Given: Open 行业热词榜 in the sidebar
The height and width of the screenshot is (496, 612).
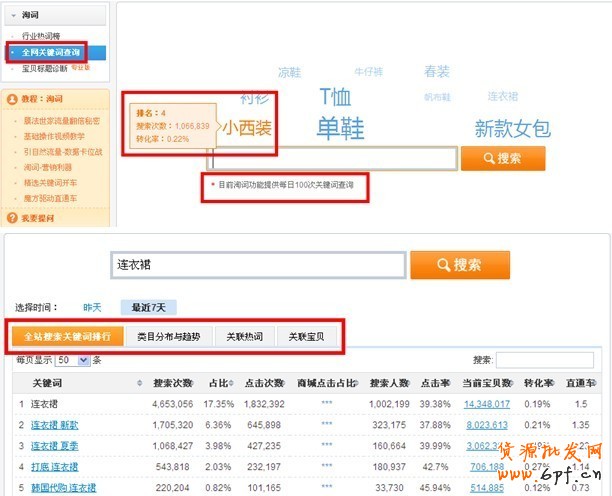Looking at the screenshot, I should pyautogui.click(x=43, y=36).
